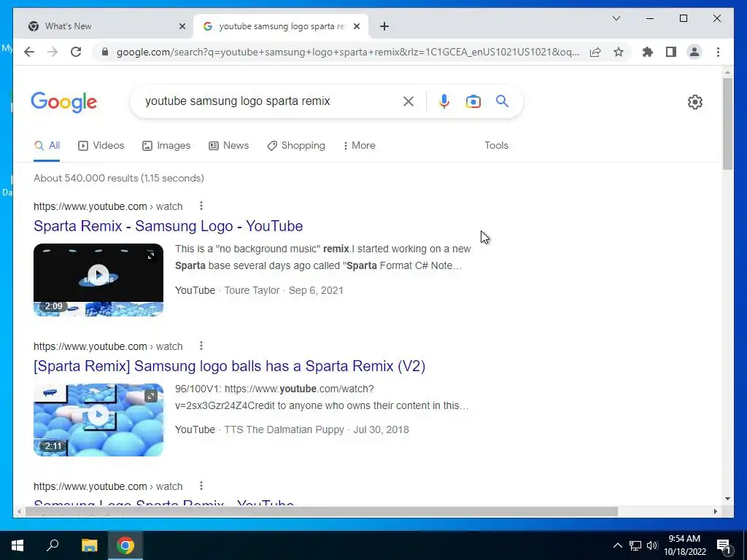Play the 2:11 blue balls video thumbnail
Image resolution: width=747 pixels, height=560 pixels.
click(98, 419)
